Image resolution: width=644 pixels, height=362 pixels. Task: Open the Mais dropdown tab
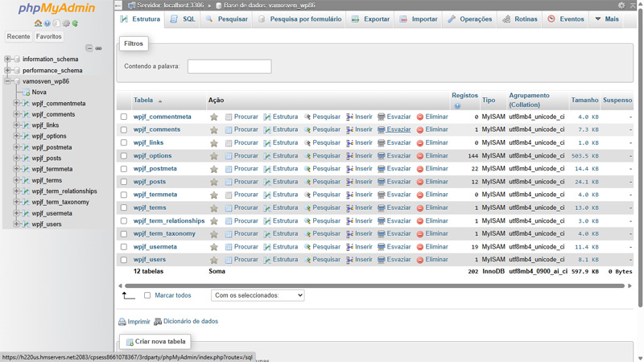[x=607, y=19]
